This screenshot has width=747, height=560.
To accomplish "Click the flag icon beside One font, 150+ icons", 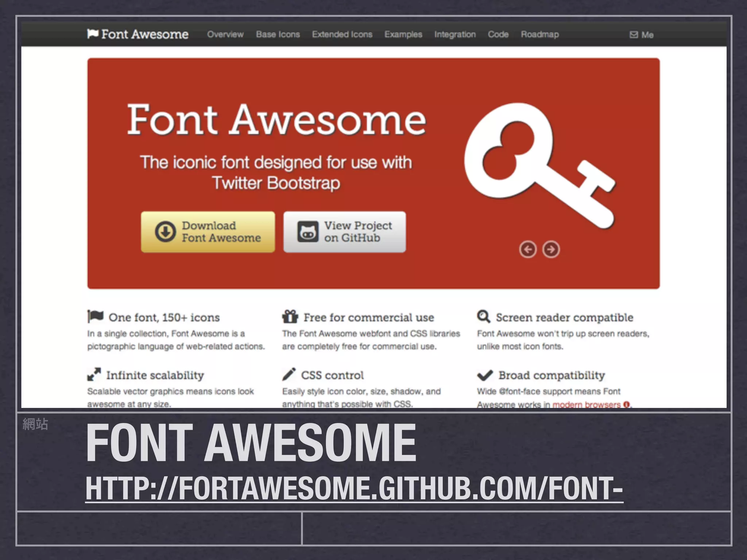I will (95, 316).
